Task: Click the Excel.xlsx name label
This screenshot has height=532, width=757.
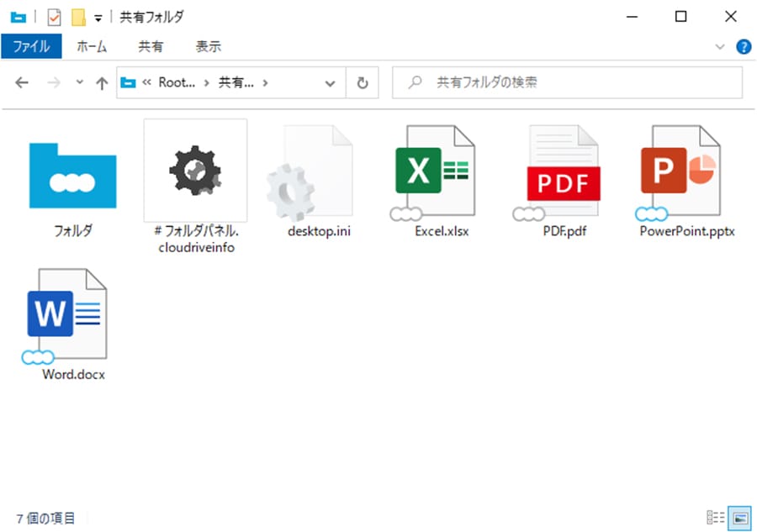Action: (x=442, y=231)
